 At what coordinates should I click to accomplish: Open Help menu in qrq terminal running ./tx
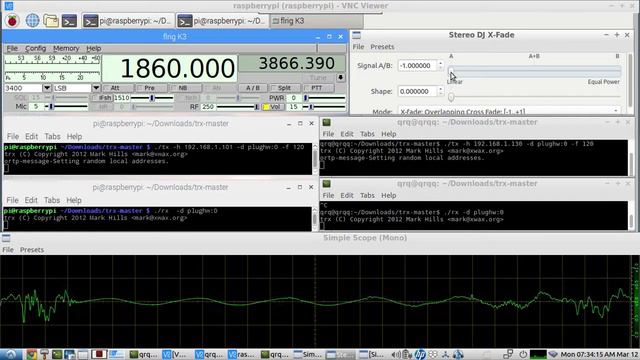[389, 134]
